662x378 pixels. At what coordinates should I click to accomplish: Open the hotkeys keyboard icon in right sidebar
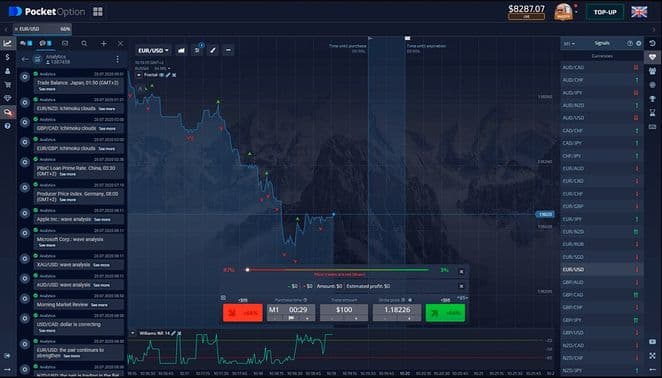[x=652, y=127]
